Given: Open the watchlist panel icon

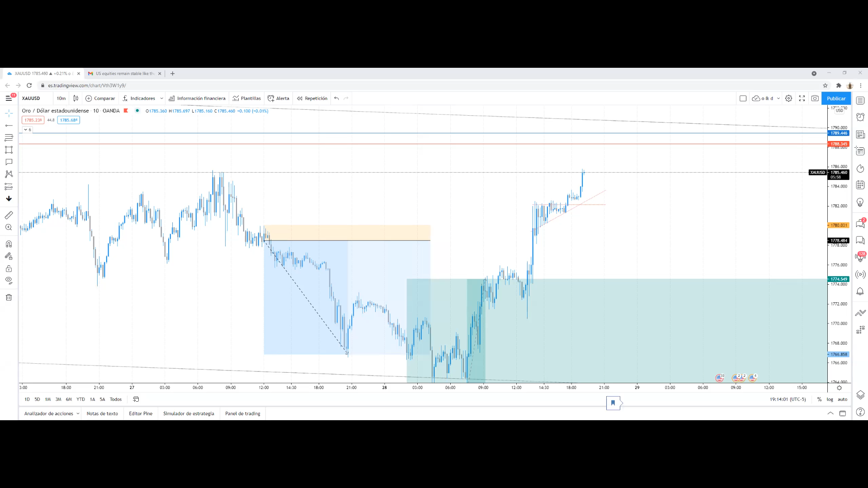Looking at the screenshot, I should 860,100.
